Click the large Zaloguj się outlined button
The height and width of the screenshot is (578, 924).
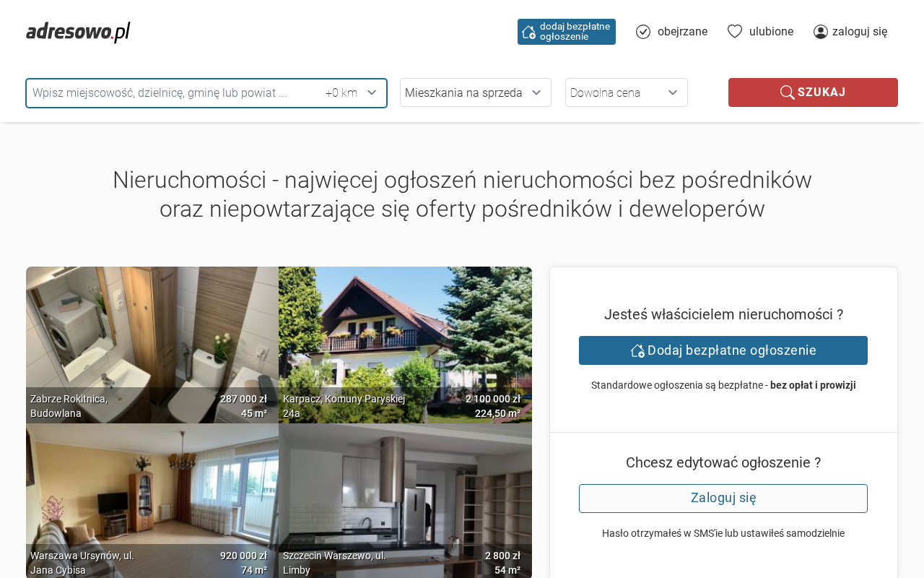[723, 499]
